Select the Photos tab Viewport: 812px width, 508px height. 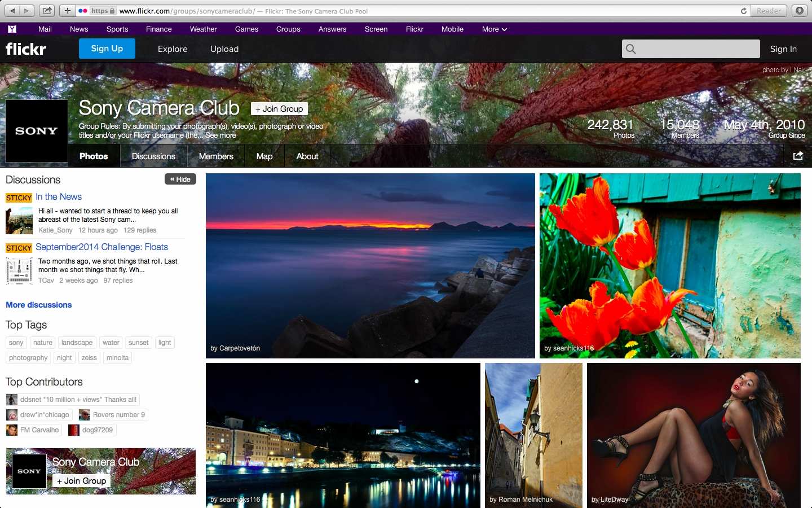click(x=94, y=156)
